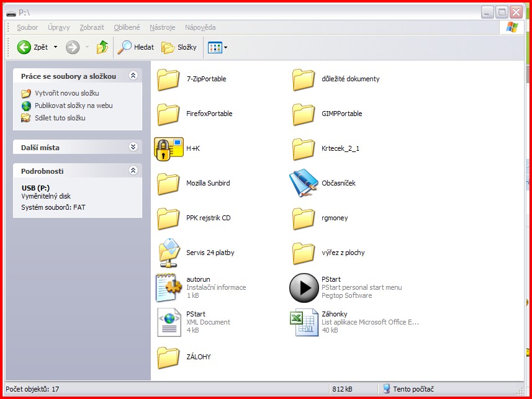This screenshot has height=399, width=532.
Task: Click the Zpět back button
Action: (32, 47)
